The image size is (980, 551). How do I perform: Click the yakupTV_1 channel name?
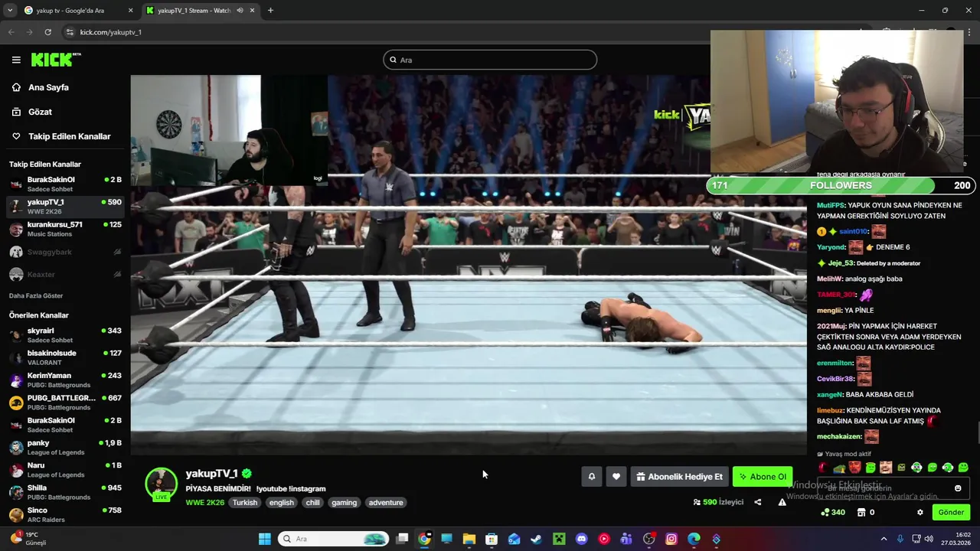211,474
